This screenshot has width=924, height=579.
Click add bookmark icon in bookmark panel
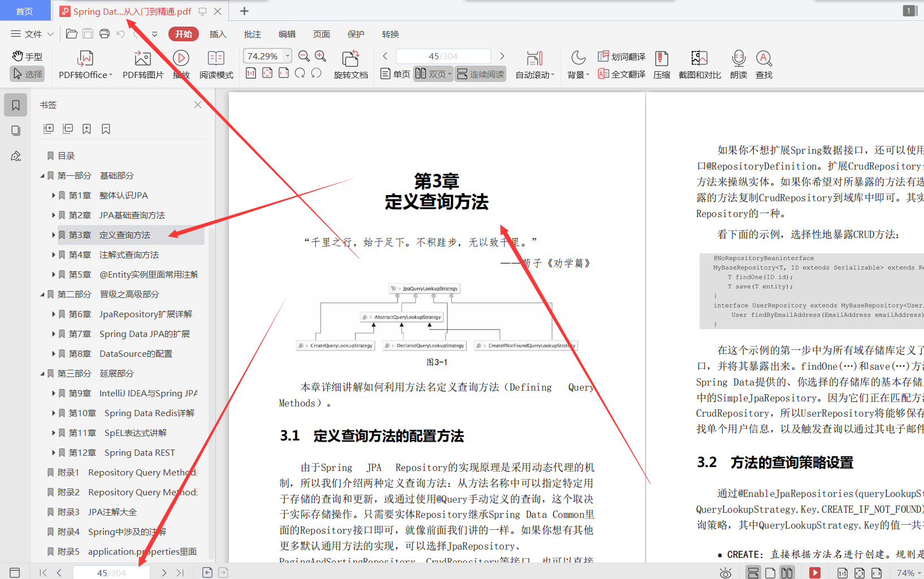coord(86,129)
